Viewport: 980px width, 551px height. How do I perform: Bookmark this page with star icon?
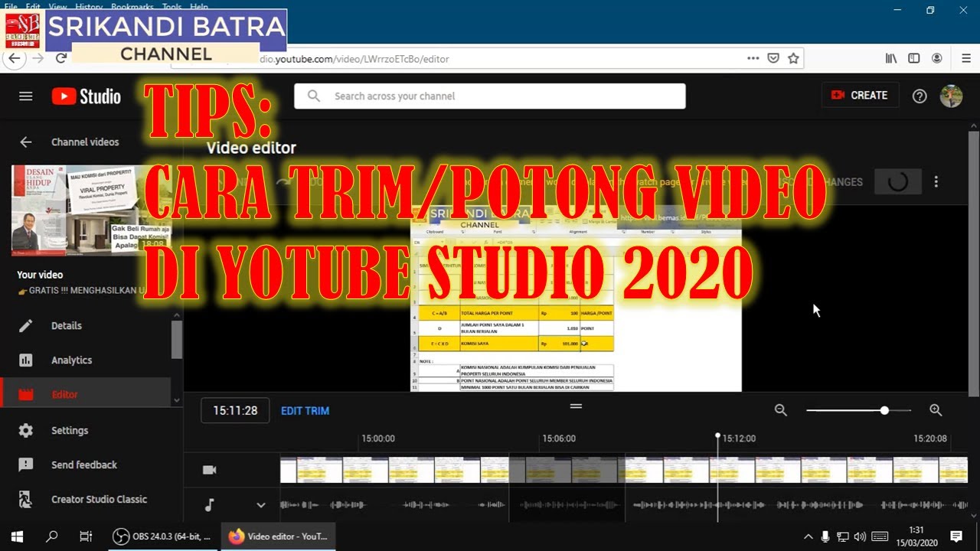point(793,58)
